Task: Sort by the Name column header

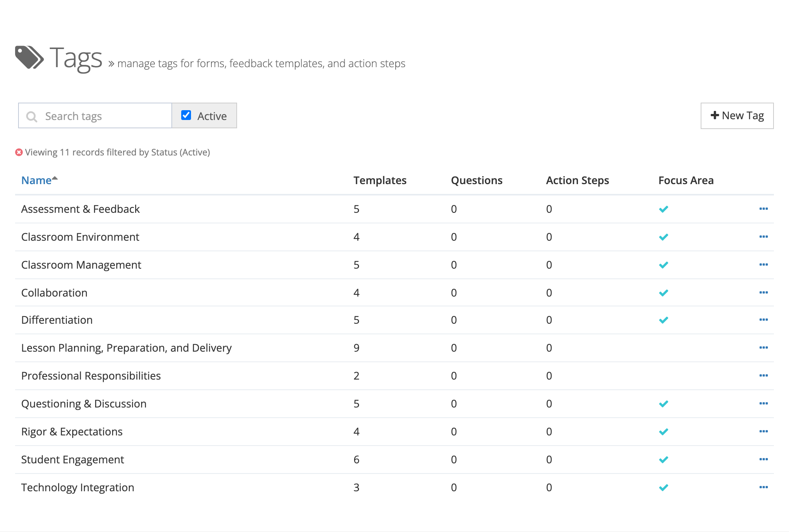Action: [39, 180]
